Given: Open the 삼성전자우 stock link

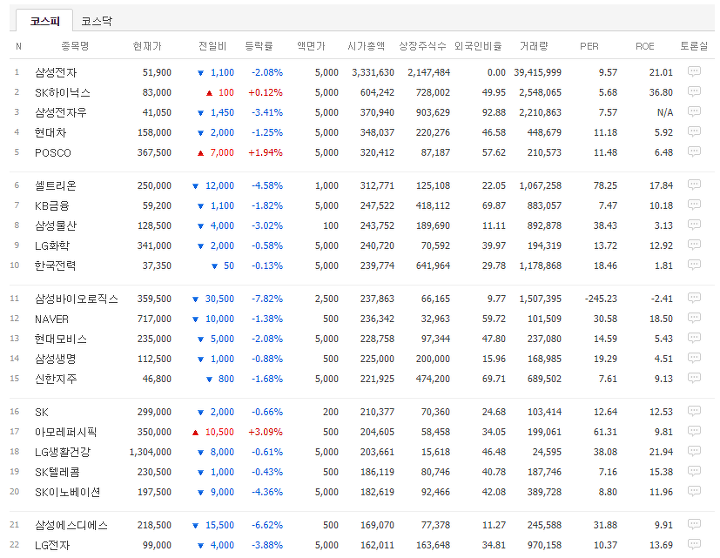Looking at the screenshot, I should (x=61, y=113).
